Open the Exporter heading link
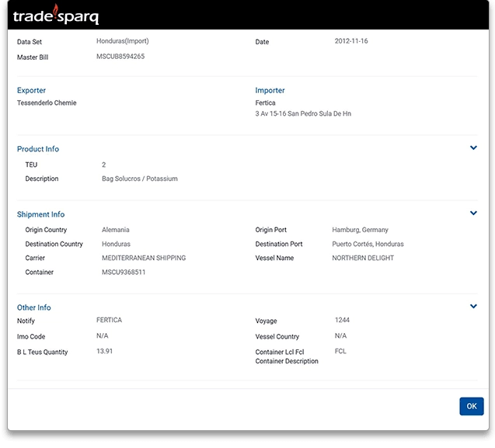Viewport: 495px width, 448px height. point(31,90)
